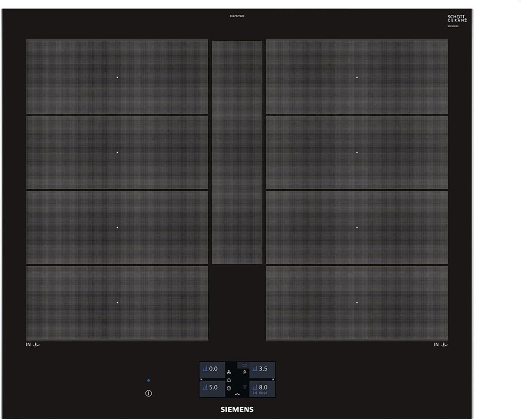Select the zone showing power level 3.5
Image resolution: width=521 pixels, height=420 pixels.
pos(261,369)
